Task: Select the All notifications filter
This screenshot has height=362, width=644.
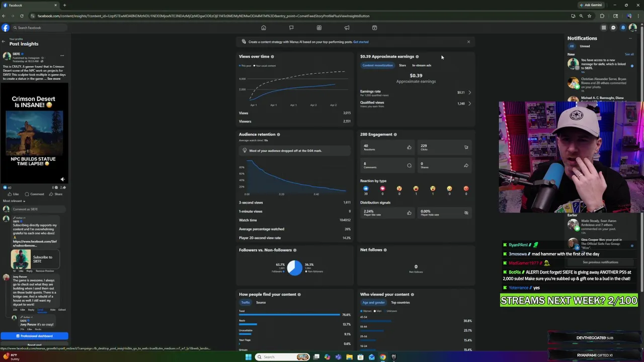Action: 572,46
